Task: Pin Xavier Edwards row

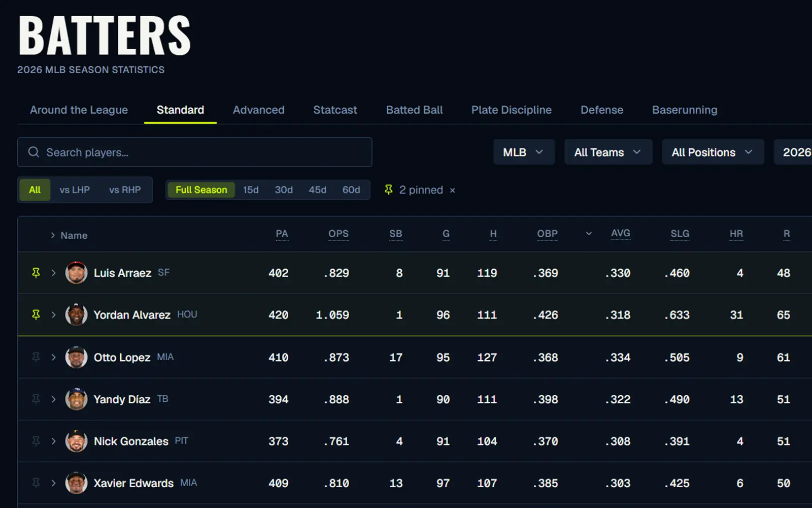Action: [36, 483]
